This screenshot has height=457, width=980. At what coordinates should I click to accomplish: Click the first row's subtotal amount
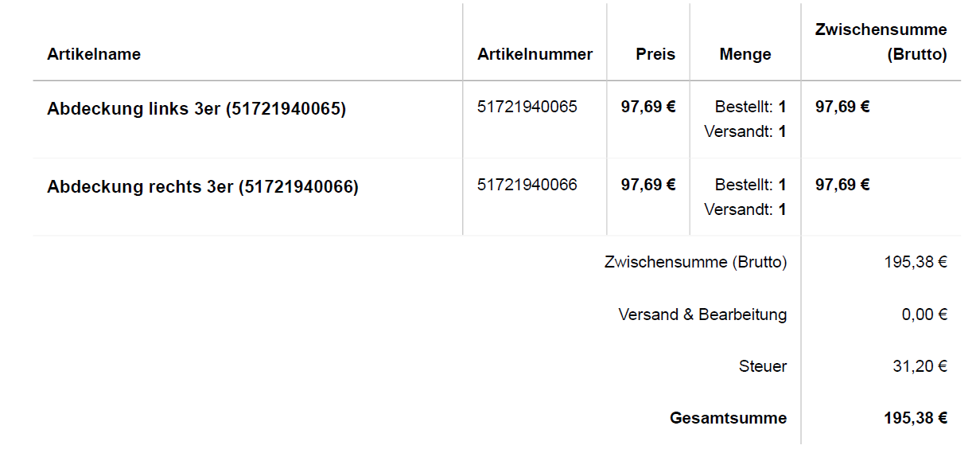(842, 107)
